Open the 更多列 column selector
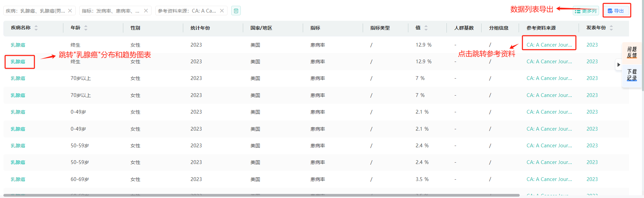 click(586, 11)
